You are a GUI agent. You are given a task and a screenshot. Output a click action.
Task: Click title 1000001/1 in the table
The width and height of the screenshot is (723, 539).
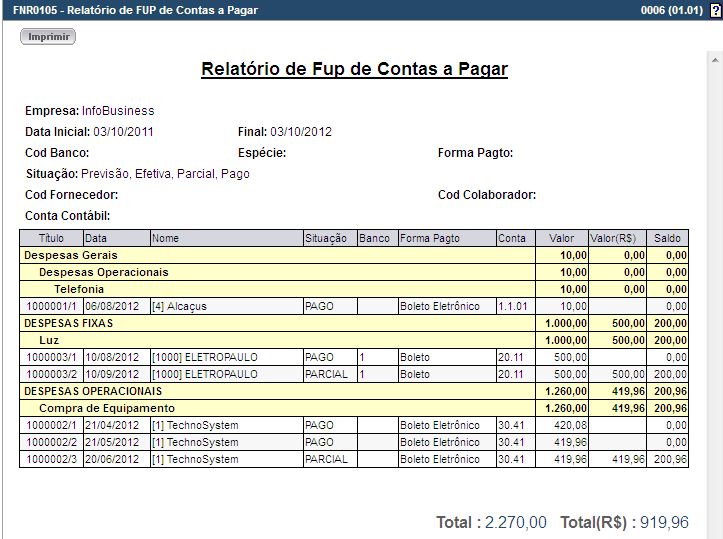coord(49,306)
